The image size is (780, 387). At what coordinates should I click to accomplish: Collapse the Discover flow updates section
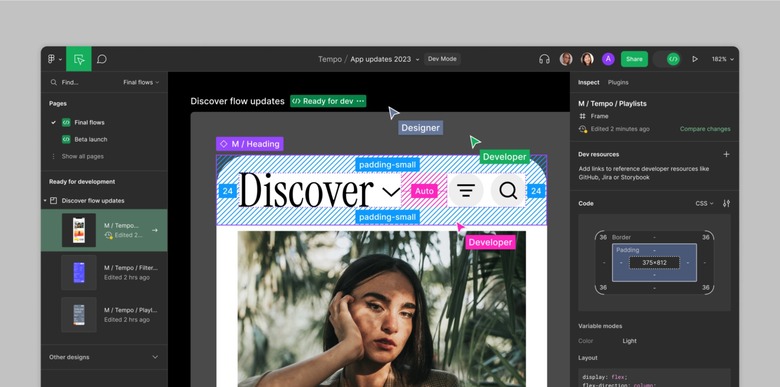[45, 200]
